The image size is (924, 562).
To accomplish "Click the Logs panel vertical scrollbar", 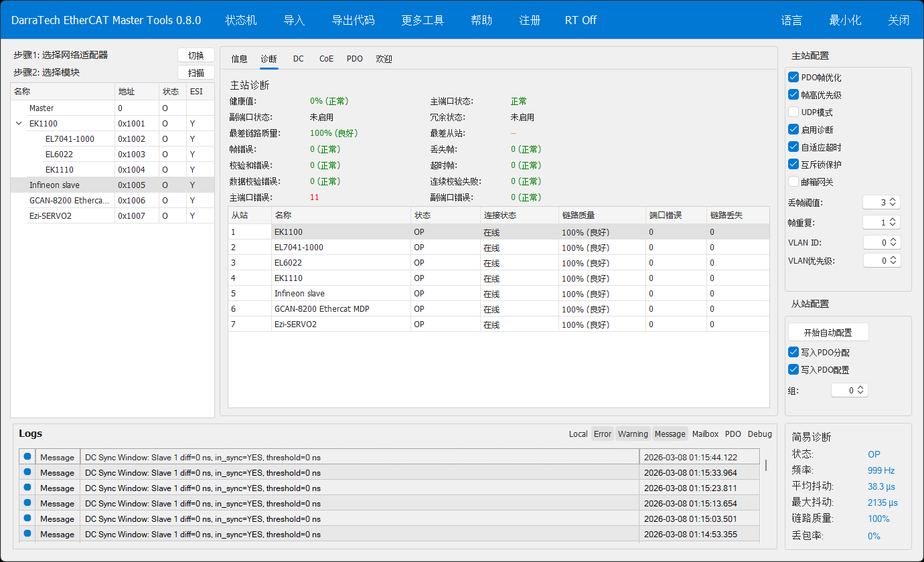I will [x=766, y=466].
